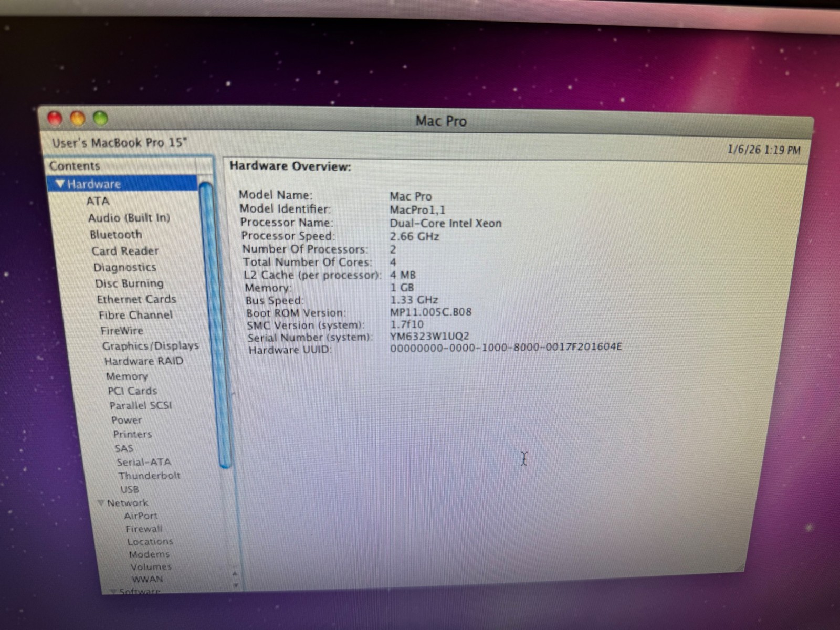This screenshot has height=630, width=840.
Task: Expand the Software disclosure triangle
Action: 113,591
